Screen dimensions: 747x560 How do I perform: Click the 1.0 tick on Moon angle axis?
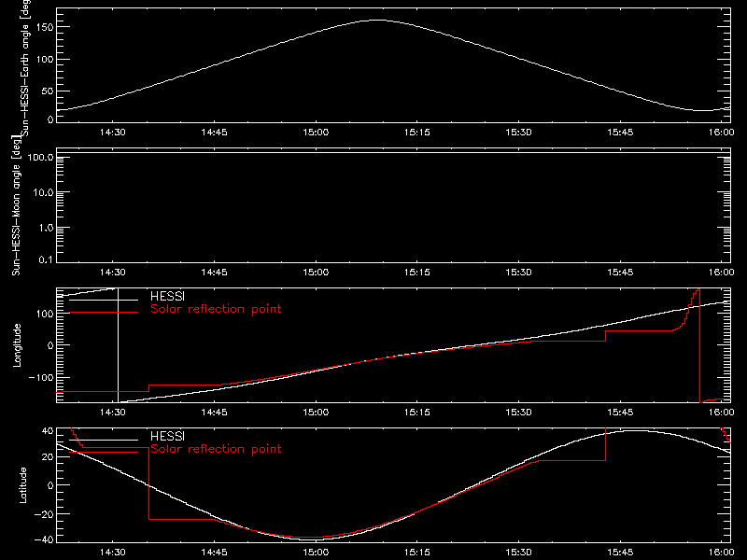pos(46,228)
